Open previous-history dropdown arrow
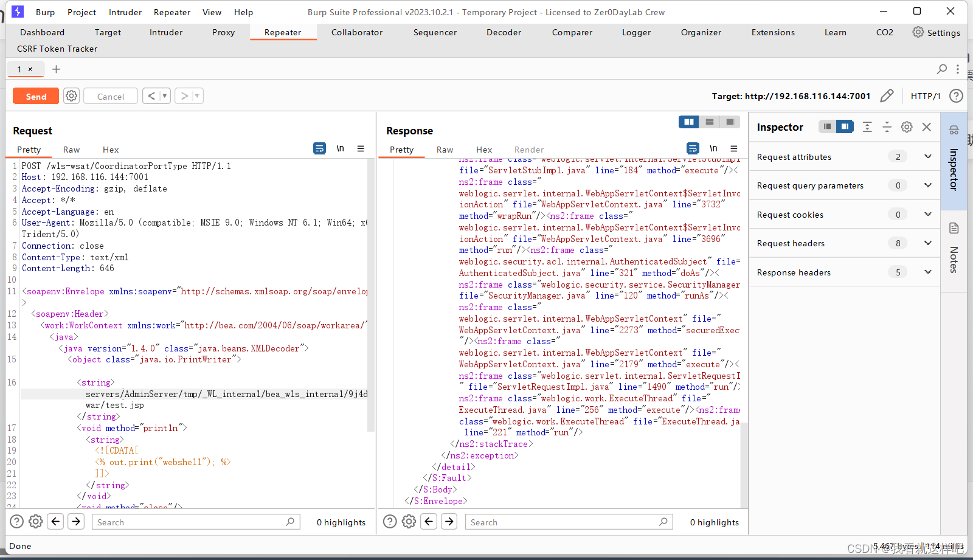The height and width of the screenshot is (560, 973). [165, 96]
